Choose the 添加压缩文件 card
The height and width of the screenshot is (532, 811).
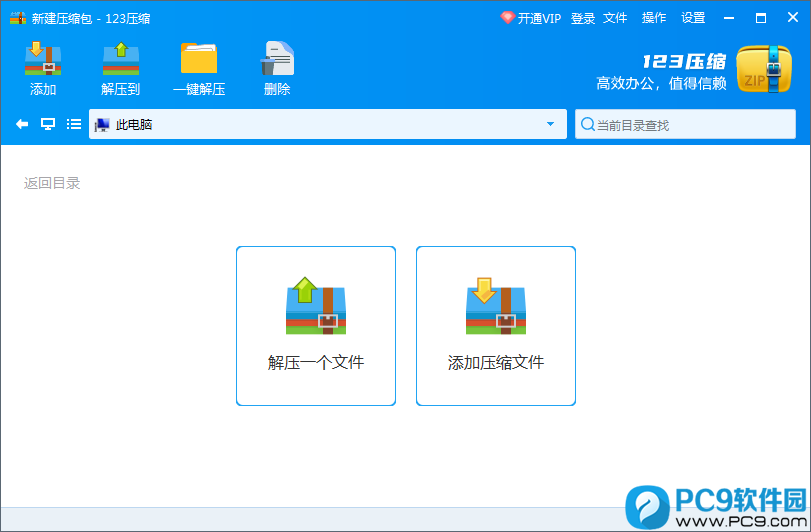496,326
